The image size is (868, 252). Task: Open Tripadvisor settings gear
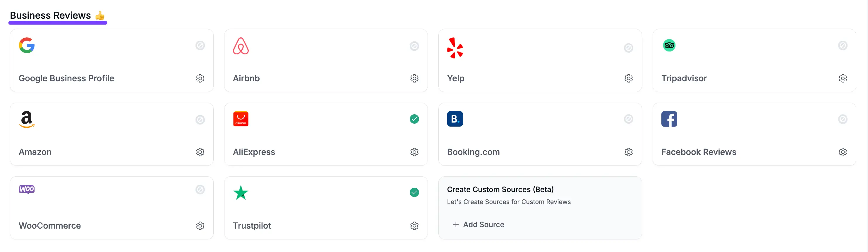(843, 78)
